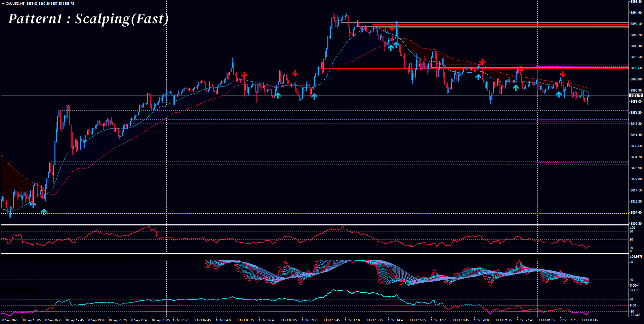
Task: Click the red sell arrow above 1 Oct 05:25
Action: 244,75
